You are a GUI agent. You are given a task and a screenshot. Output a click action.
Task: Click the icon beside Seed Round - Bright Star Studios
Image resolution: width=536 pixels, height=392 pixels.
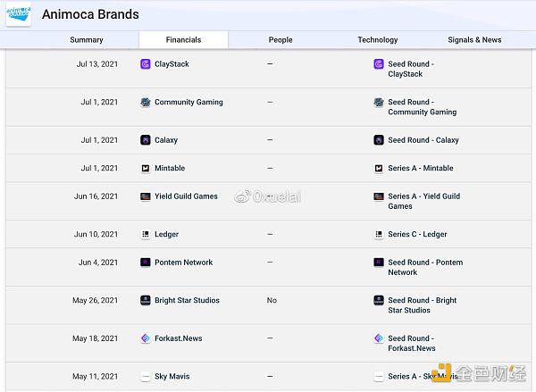[379, 300]
